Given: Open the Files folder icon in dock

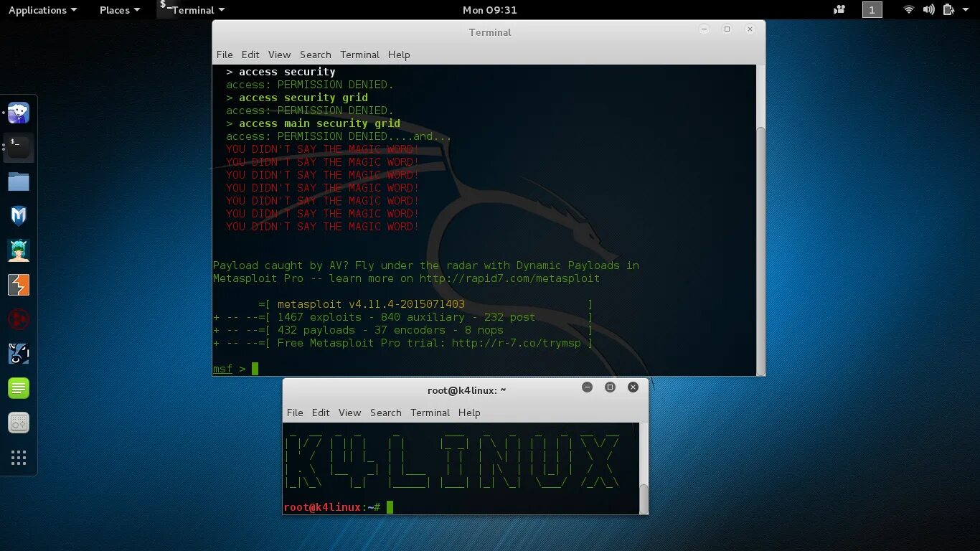Looking at the screenshot, I should tap(19, 182).
